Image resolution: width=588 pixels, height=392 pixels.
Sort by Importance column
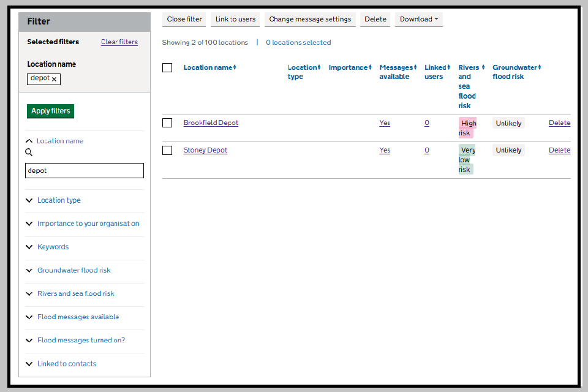350,67
